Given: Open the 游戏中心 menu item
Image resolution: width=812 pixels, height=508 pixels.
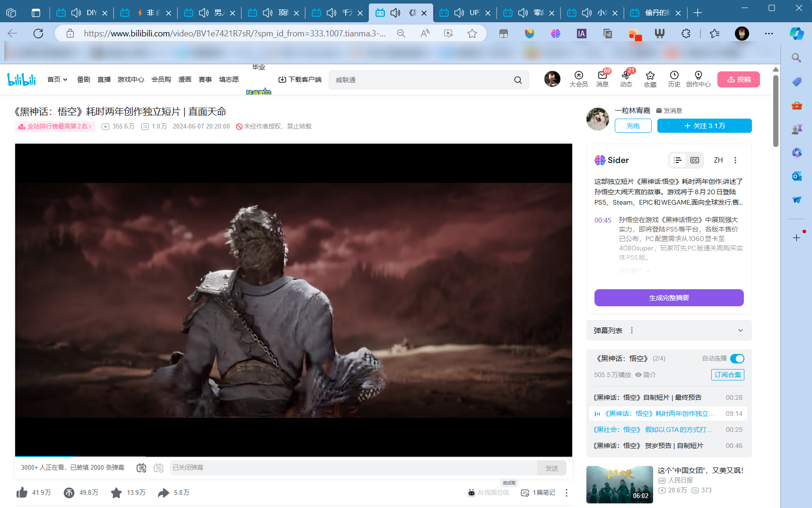Looking at the screenshot, I should click(x=131, y=79).
